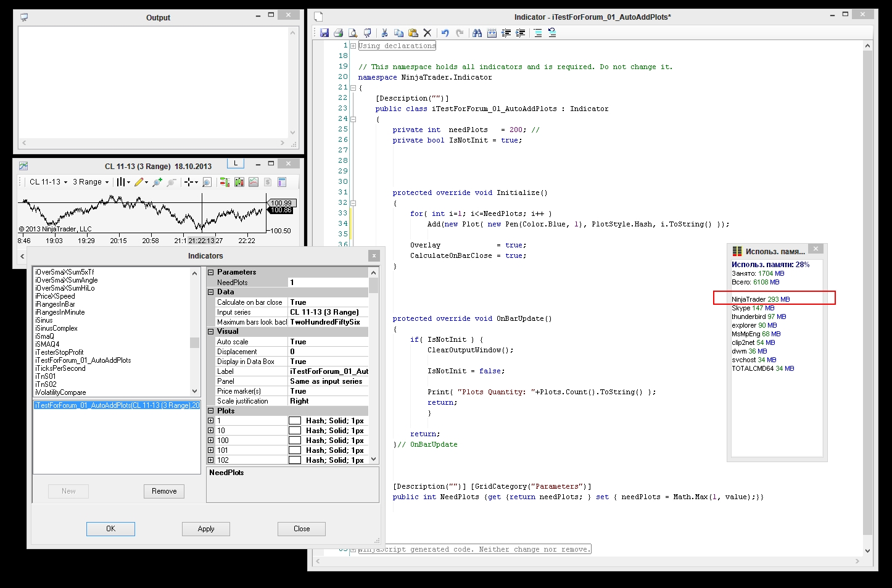Viewport: 892px width, 588px height.
Task: Open Find with the binoculars icon
Action: pos(477,33)
